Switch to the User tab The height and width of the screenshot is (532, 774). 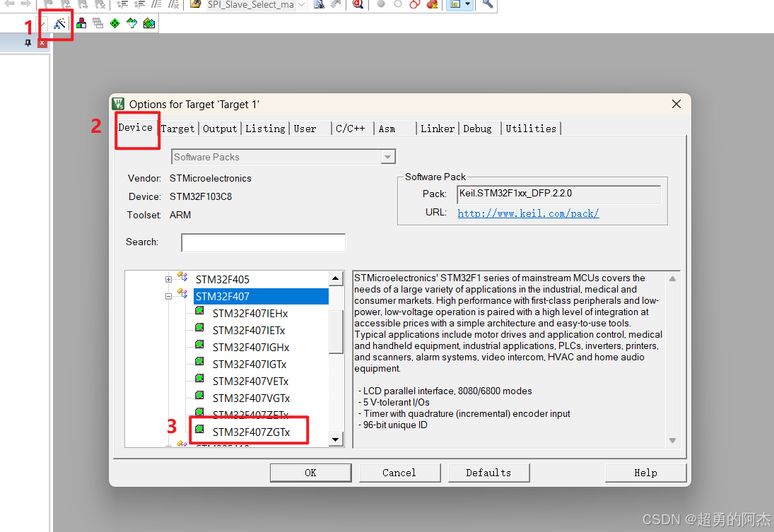310,129
